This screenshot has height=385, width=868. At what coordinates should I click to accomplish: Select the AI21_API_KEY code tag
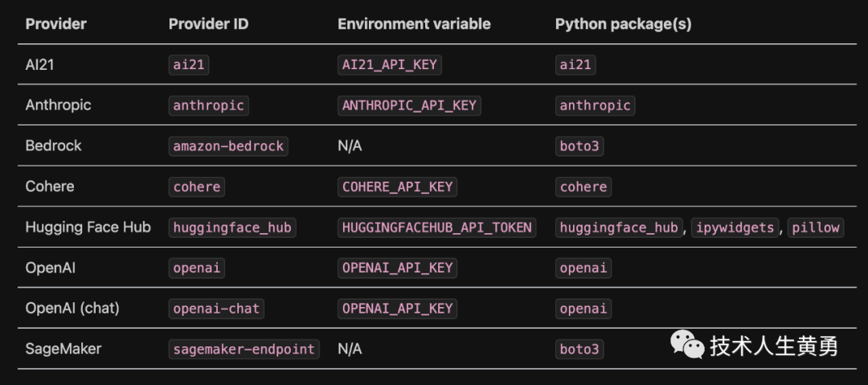click(x=390, y=64)
